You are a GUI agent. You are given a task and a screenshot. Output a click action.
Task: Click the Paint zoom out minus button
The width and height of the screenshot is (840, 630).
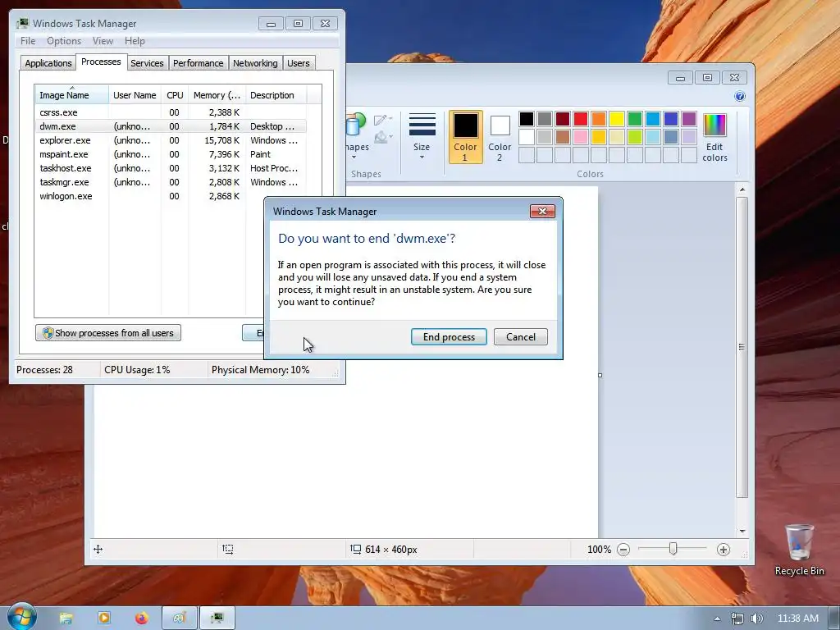coord(623,549)
